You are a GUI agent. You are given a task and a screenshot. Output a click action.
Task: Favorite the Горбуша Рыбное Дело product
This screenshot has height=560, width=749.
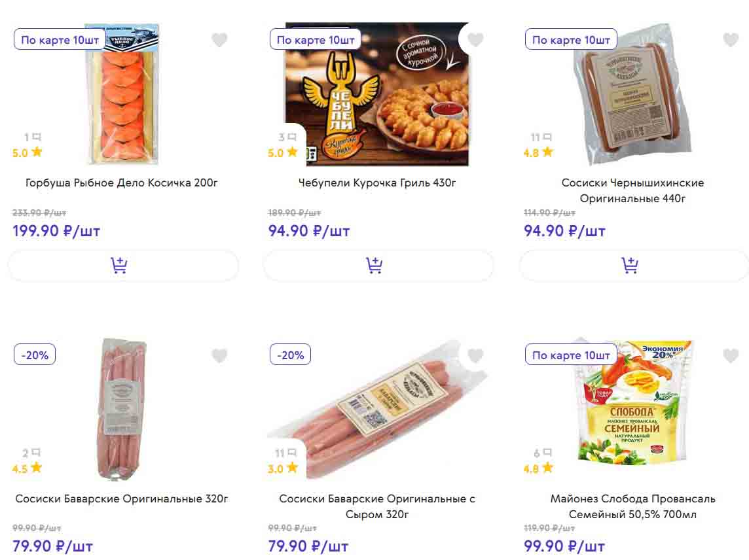tap(219, 40)
